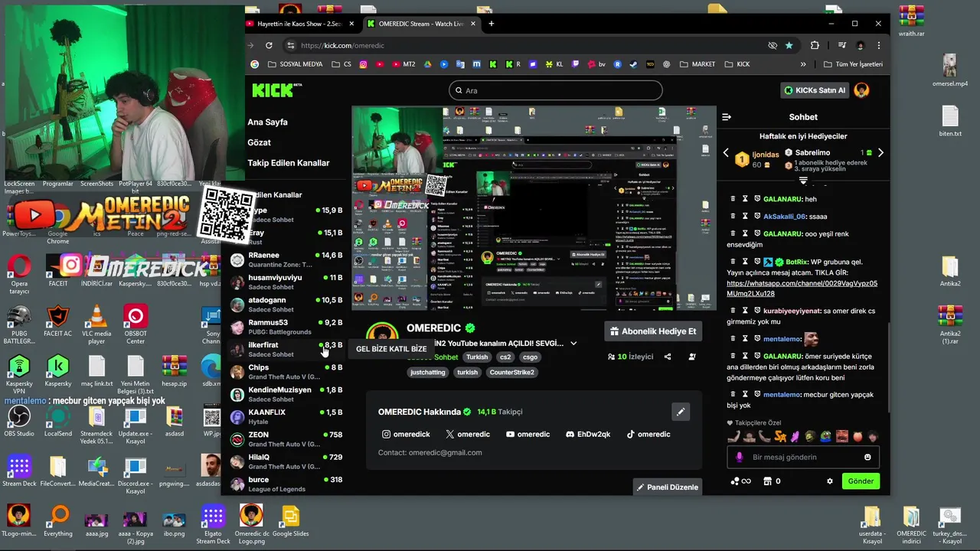Click the delete icon on BotRix's message

pyautogui.click(x=733, y=262)
